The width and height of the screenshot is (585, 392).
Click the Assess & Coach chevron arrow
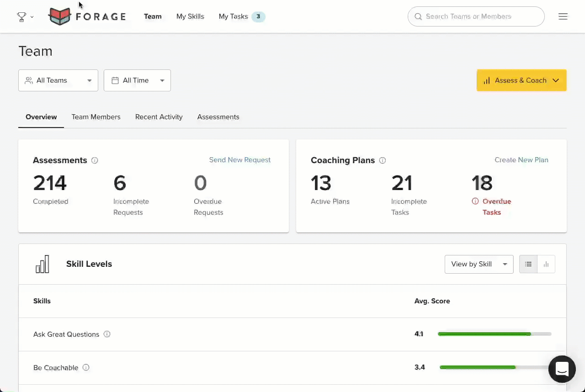coord(556,80)
